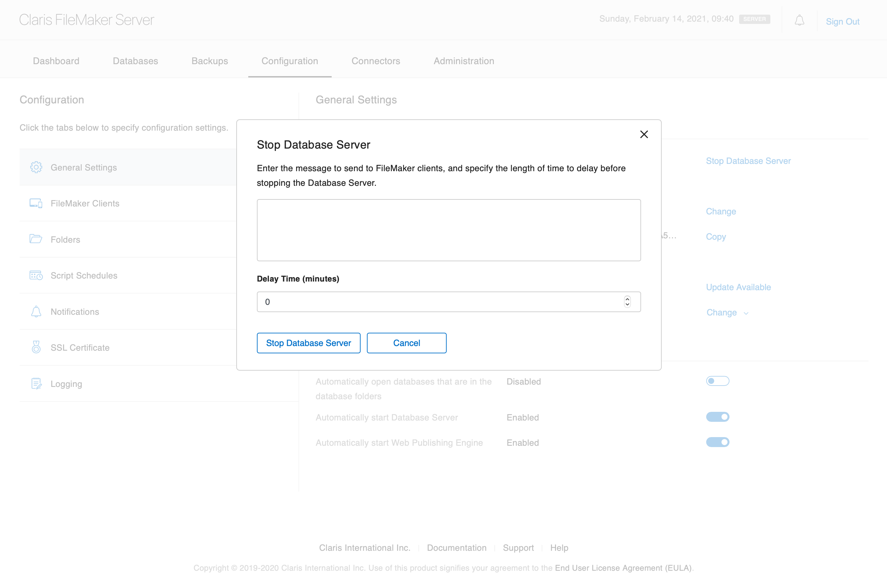
Task: Click the Delay Time stepper arrows
Action: point(627,301)
